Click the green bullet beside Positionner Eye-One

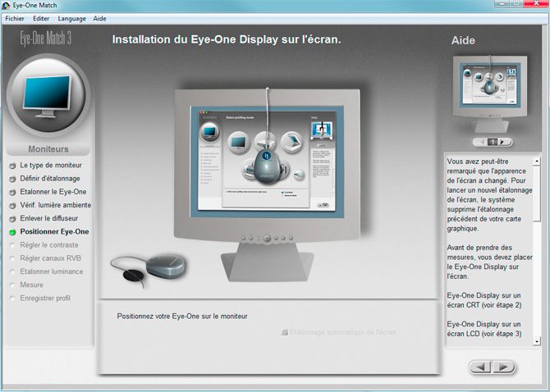(x=12, y=232)
